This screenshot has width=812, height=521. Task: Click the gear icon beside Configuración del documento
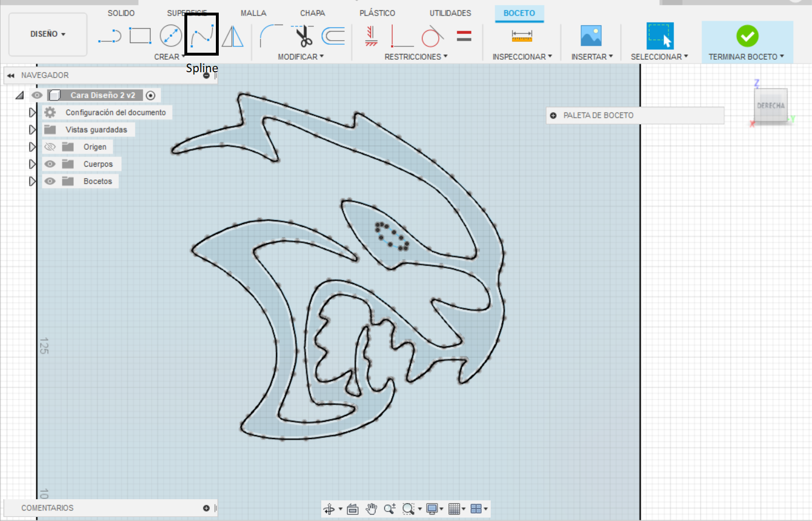click(x=50, y=112)
